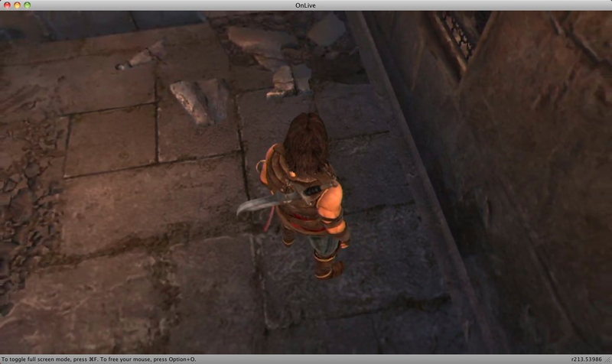
Task: Click the window resize grip in status bar corner
Action: [x=608, y=360]
